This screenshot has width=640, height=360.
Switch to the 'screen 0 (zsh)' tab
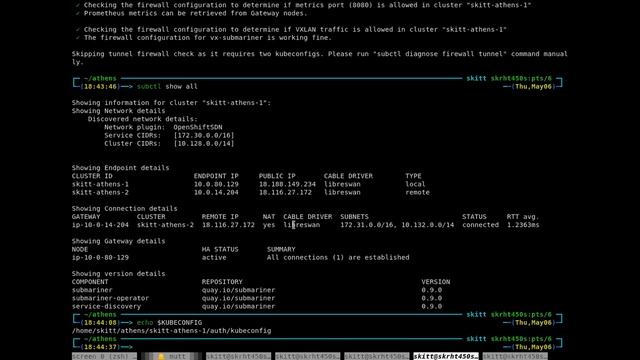coord(104,356)
